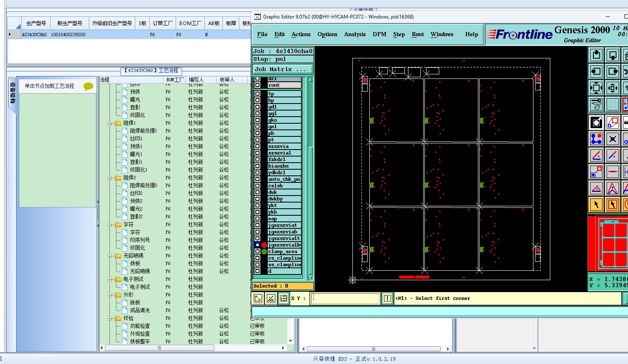Click the 单击节点加载工艺流程 button
The width and height of the screenshot is (628, 364).
[50, 86]
